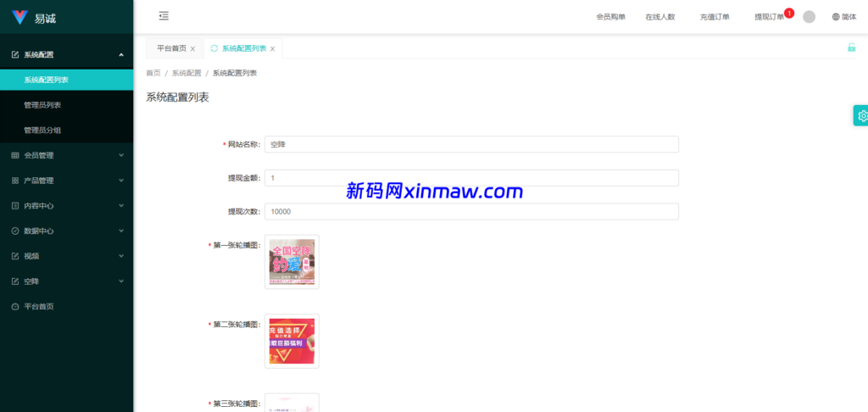Click the 系统配置 menu edit icon
This screenshot has height=412, width=868.
point(15,55)
